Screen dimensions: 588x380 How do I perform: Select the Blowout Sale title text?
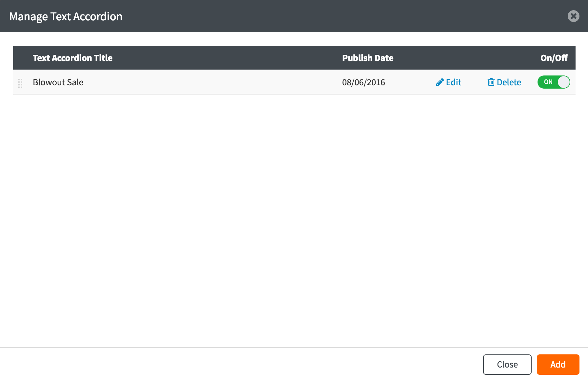[x=58, y=82]
